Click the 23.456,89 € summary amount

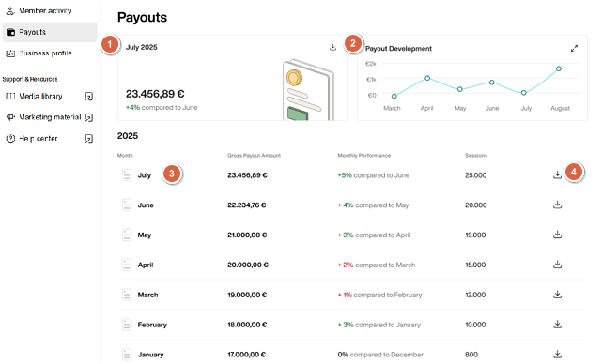(x=155, y=94)
